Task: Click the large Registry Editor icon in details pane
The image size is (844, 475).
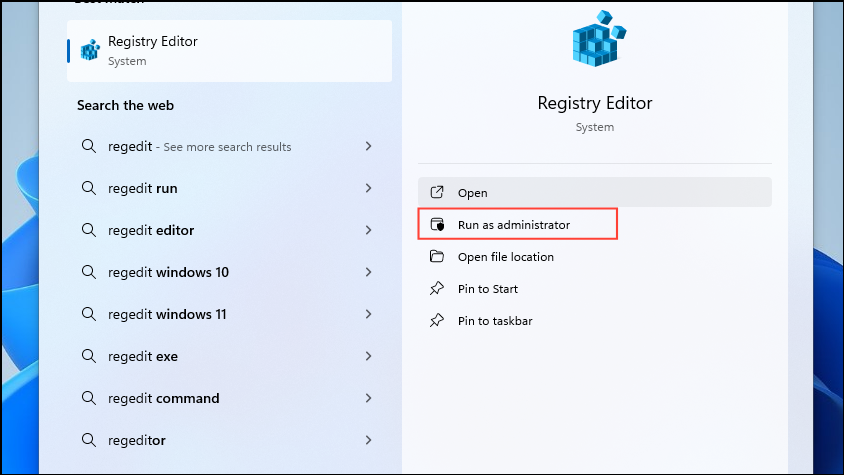Action: point(599,39)
